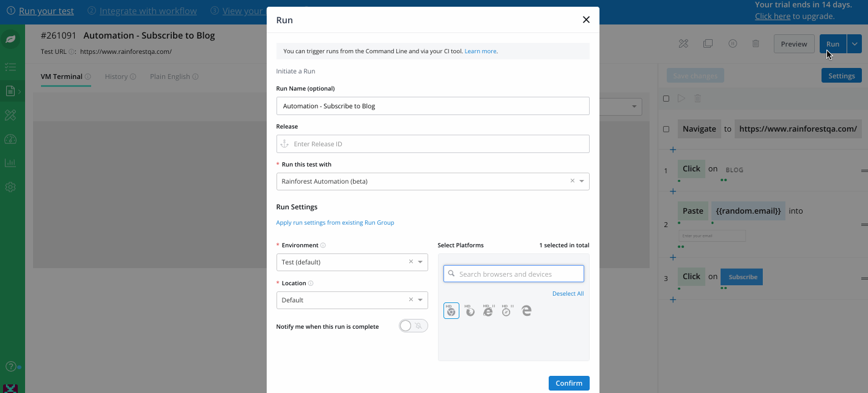Click the Paste action in step 2
Image resolution: width=868 pixels, height=393 pixels.
pos(692,211)
